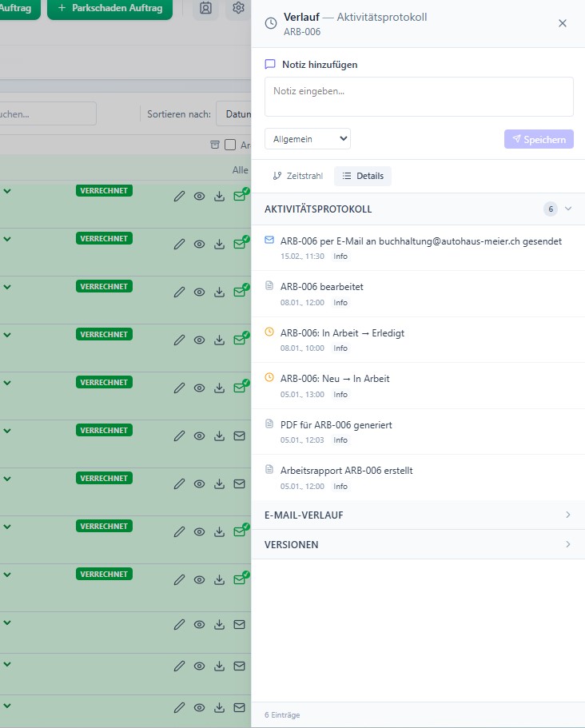
Task: Select entry 'PDF für ARB-006 generiert'
Action: pyautogui.click(x=418, y=432)
